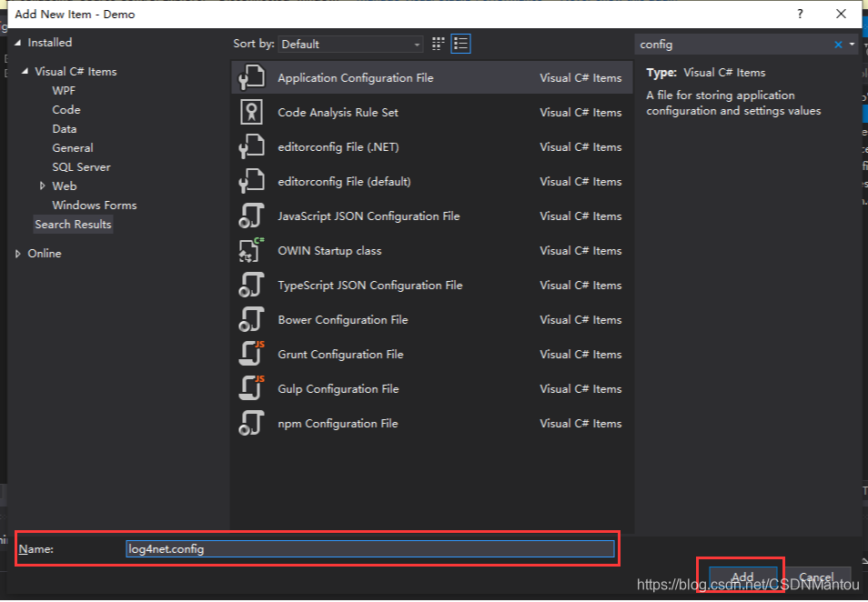Select npm Configuration File name
The image size is (868, 602).
(338, 424)
